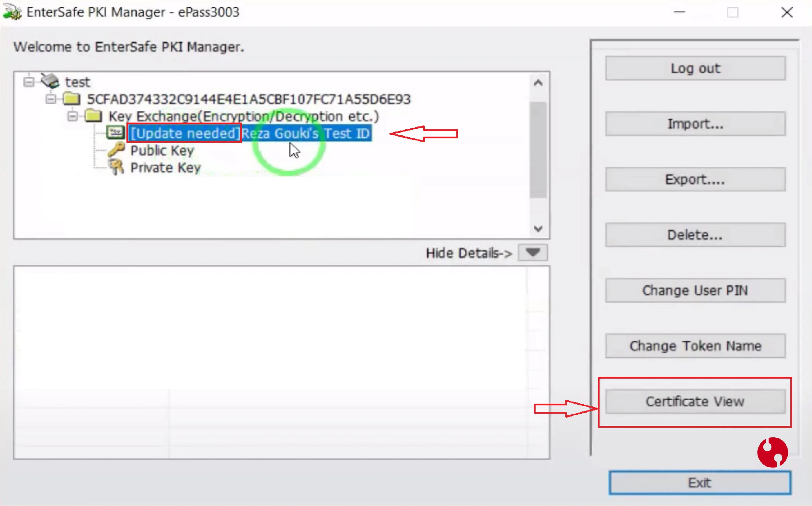Viewport: 812px width, 506px height.
Task: Click the folder icon of container 5CFAD374332C9144E4E1A5CBF107FC71A55D6E93
Action: click(72, 99)
